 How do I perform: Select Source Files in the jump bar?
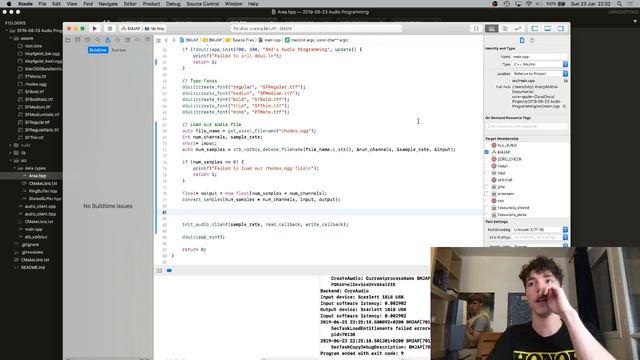[x=241, y=40]
